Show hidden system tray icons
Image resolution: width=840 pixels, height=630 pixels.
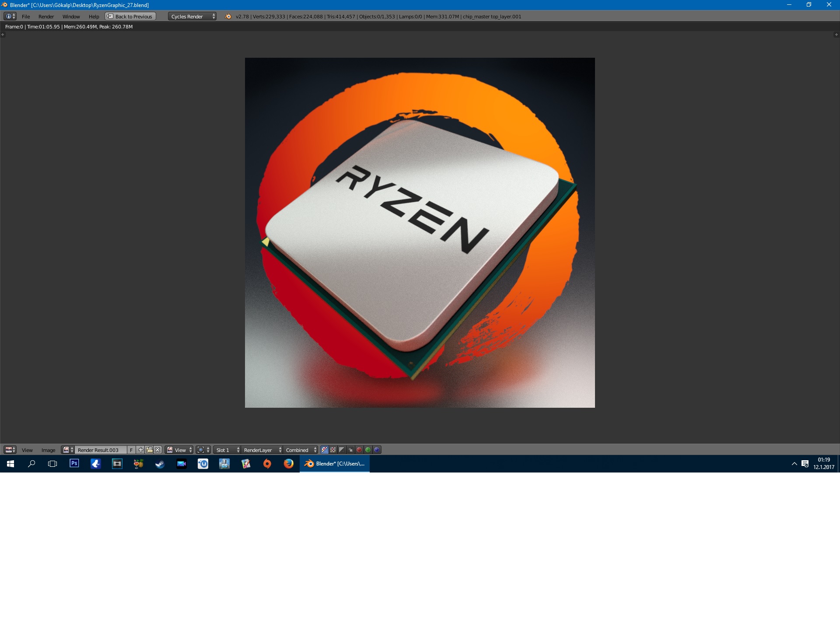tap(794, 464)
